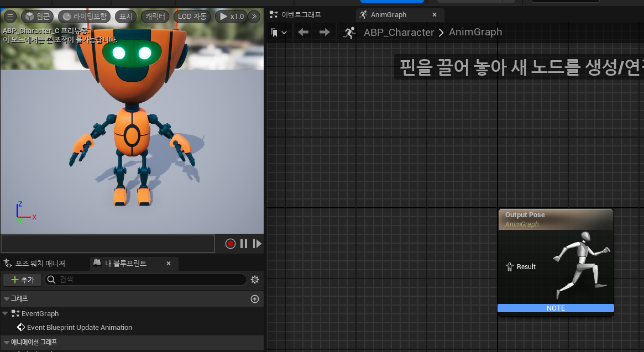Step the preview forward one frame

click(257, 244)
